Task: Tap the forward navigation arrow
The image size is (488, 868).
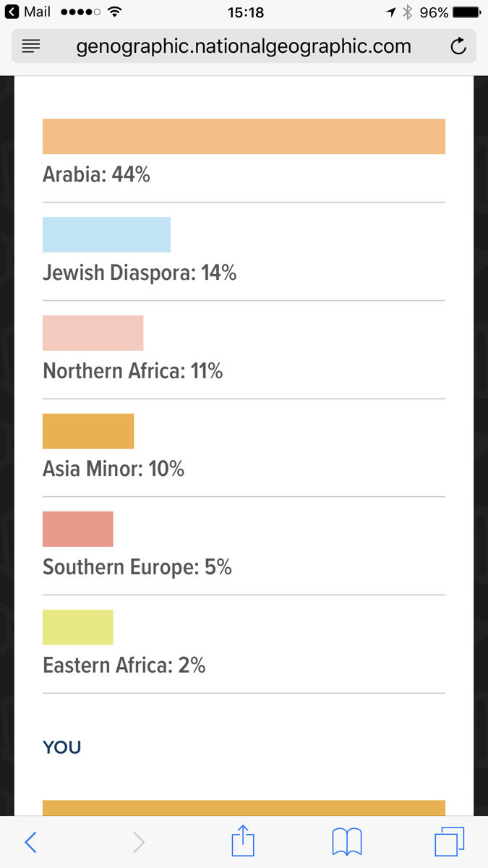Action: [139, 842]
